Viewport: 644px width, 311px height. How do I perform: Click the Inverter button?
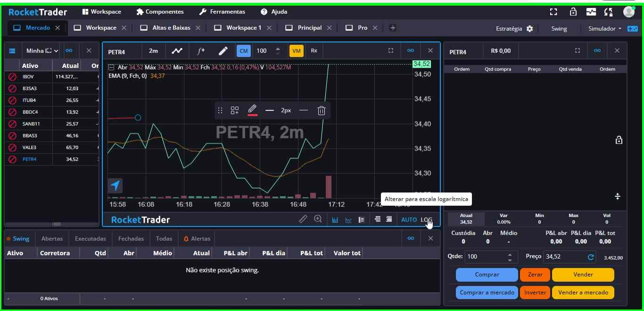(535, 292)
